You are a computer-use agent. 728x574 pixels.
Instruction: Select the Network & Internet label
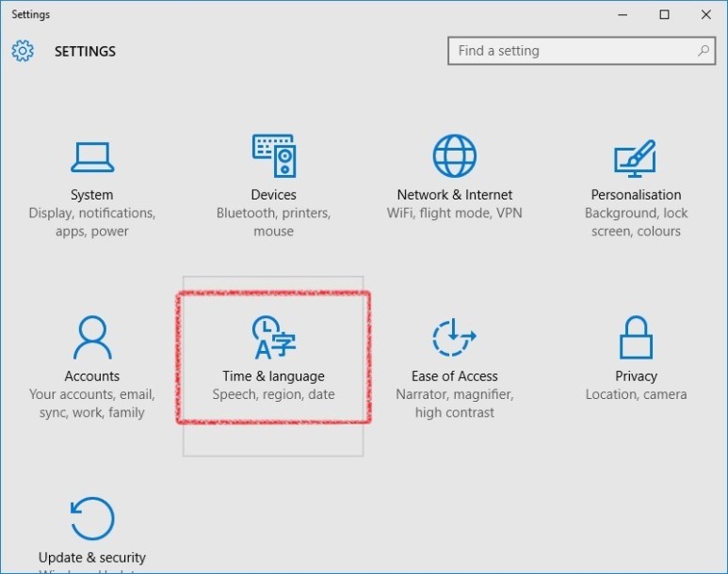(455, 195)
